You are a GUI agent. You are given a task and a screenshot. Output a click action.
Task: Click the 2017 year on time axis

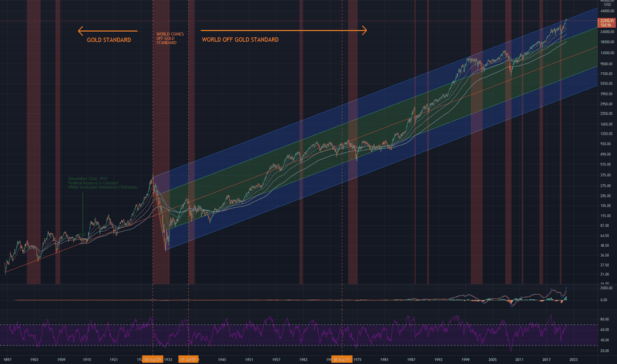(x=547, y=359)
